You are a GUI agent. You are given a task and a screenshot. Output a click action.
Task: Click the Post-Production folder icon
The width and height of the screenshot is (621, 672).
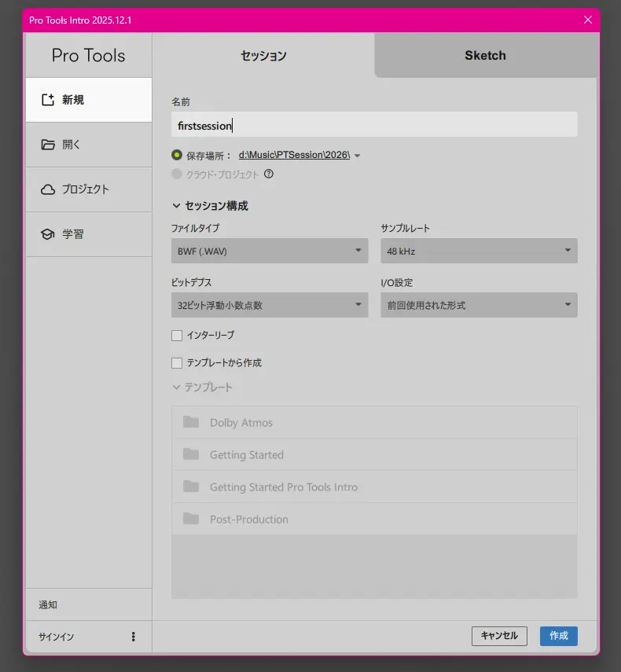[191, 519]
